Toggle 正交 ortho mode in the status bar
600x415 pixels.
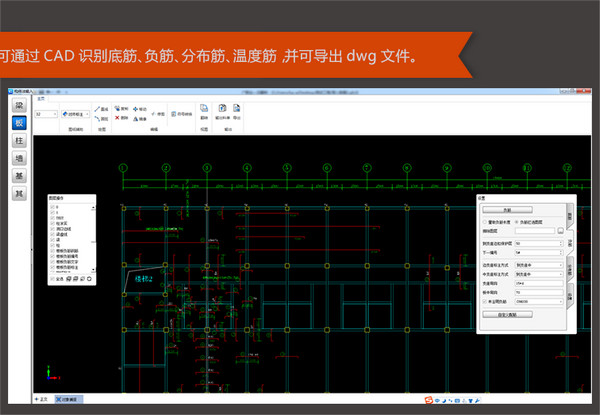41,399
